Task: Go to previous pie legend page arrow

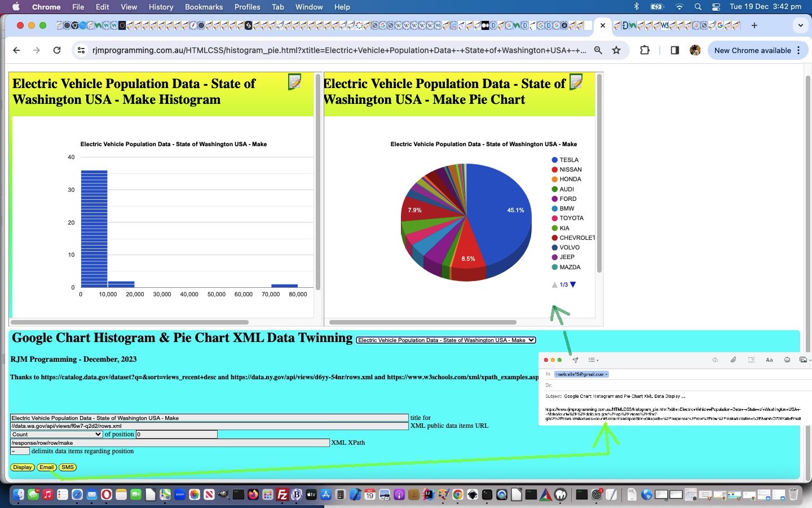Action: coord(554,284)
